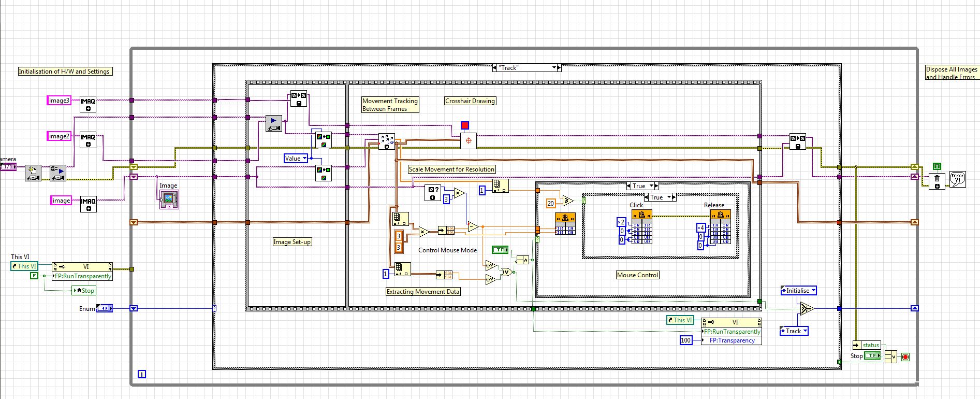Toggle the False constant near This VI
This screenshot has width=980, height=399.
click(34, 276)
